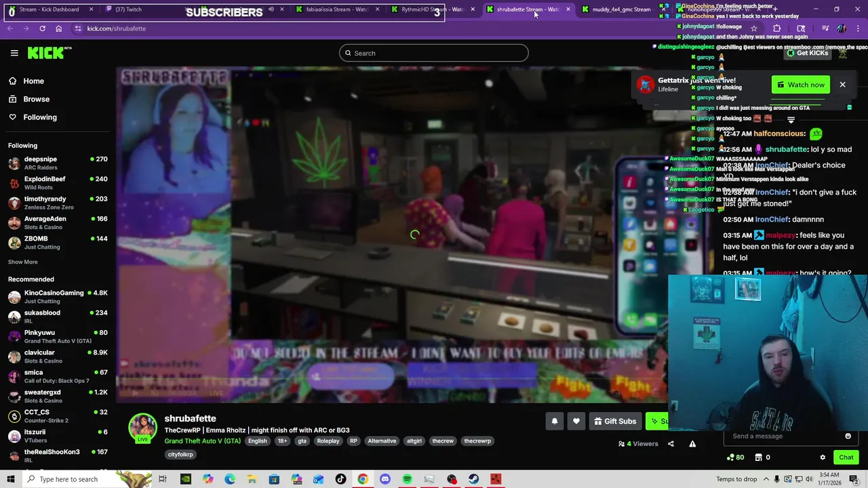Select the RP tag
Screen dimensions: 868x488
coord(353,441)
